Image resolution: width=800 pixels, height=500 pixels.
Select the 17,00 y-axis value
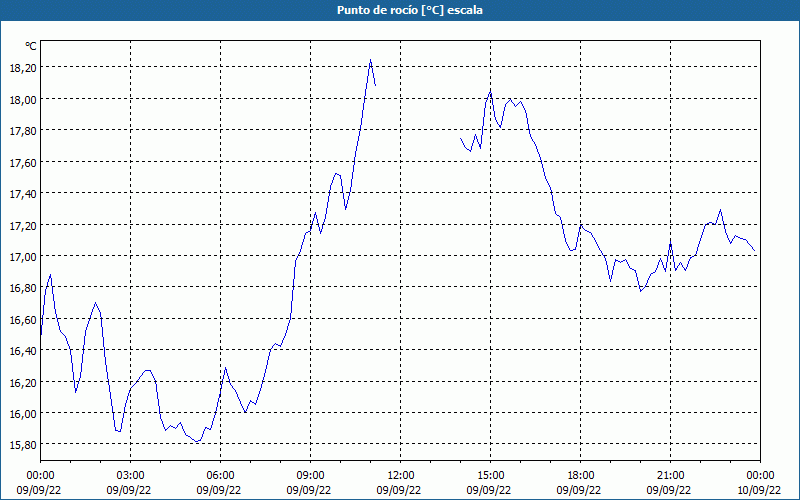(23, 256)
